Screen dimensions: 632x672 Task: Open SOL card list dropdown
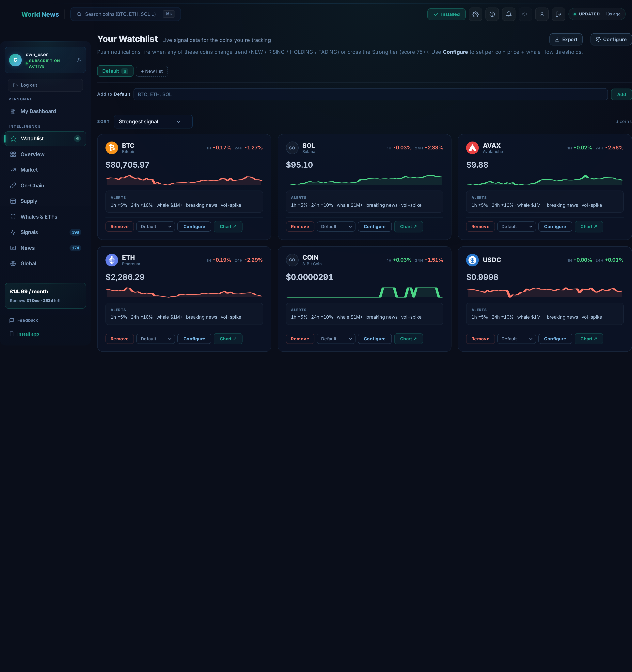pos(336,227)
